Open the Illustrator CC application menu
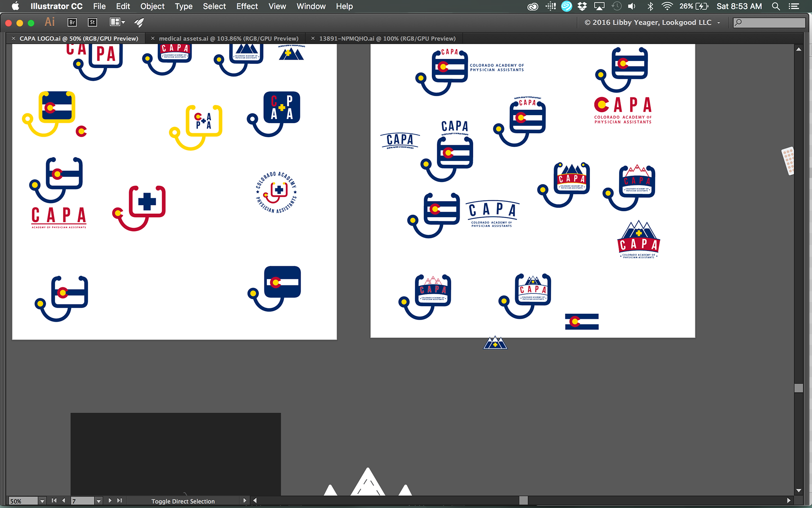Screen dimensions: 812x508 click(56, 6)
